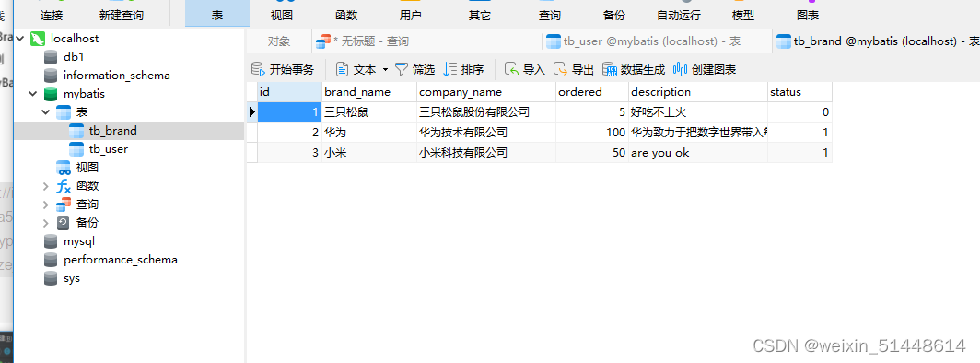The height and width of the screenshot is (363, 980).
Task: Select the 三只松鼠 brand_name cell
Action: click(369, 112)
